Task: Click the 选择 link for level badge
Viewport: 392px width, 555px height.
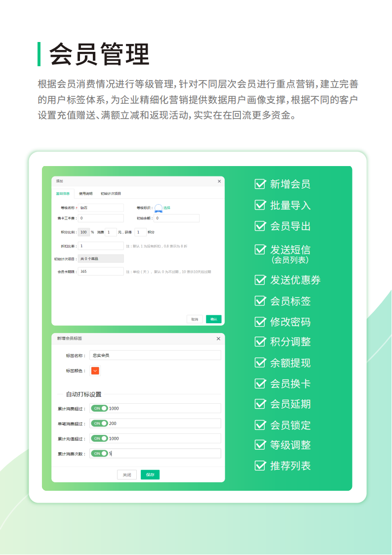Action: tap(167, 208)
